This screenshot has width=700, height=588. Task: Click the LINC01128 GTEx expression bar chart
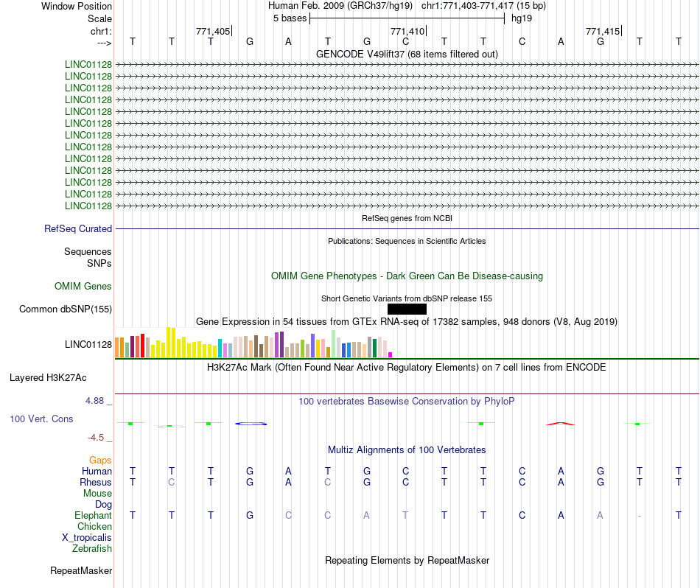pyautogui.click(x=253, y=343)
